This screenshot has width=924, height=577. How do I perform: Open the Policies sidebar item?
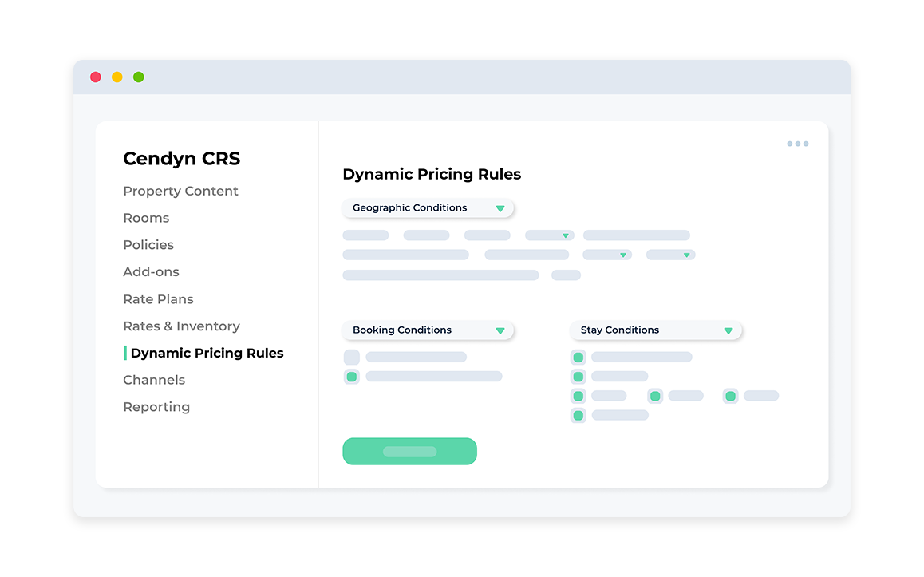[x=148, y=245]
